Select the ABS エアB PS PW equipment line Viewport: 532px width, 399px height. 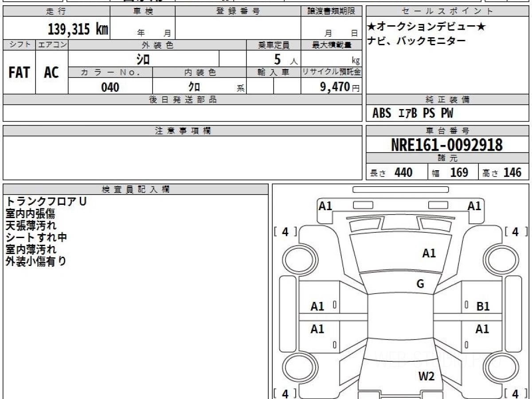(x=413, y=113)
